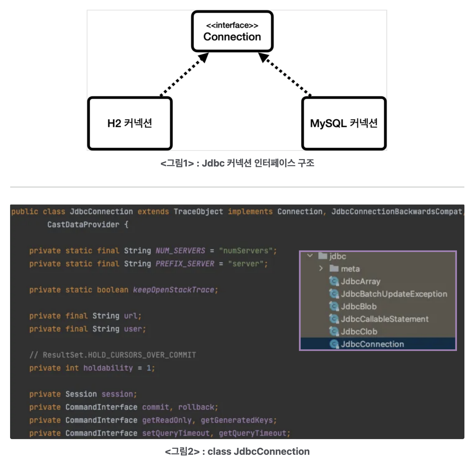This screenshot has height=460, width=476.
Task: Click the meta folder icon
Action: tap(334, 268)
